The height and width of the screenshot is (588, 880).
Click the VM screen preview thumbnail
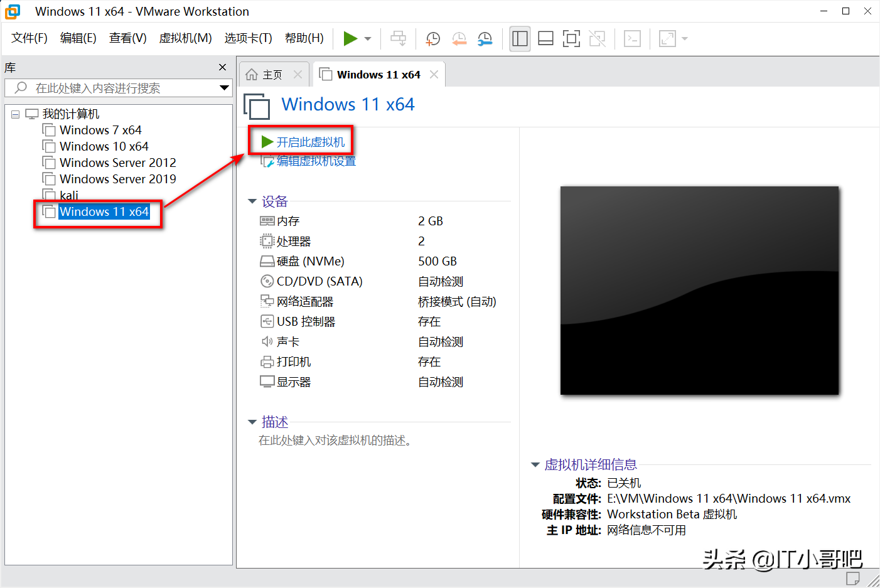[699, 290]
